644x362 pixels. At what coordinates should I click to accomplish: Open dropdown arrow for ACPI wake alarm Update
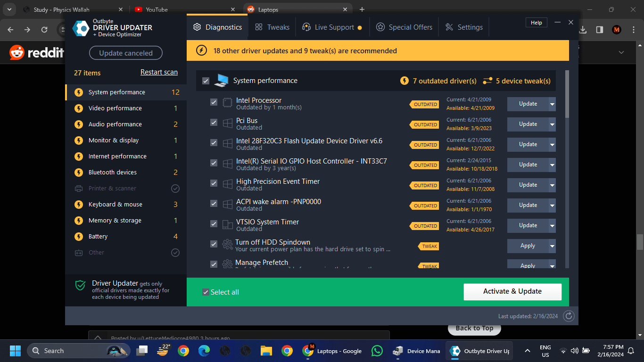(552, 206)
